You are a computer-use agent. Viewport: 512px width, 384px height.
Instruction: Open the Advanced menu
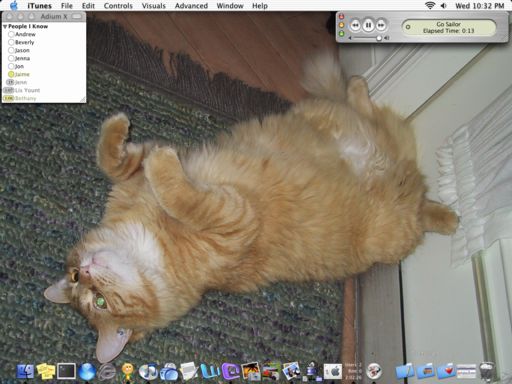pyautogui.click(x=191, y=6)
